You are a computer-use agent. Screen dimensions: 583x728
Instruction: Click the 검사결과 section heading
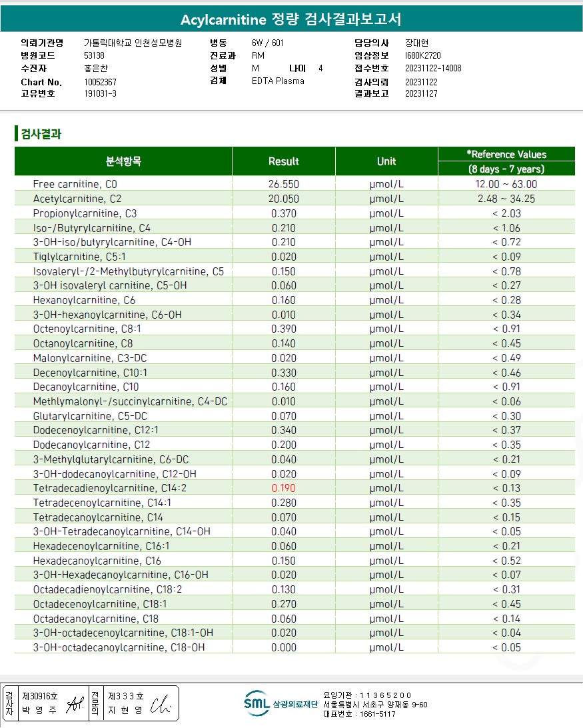point(41,134)
